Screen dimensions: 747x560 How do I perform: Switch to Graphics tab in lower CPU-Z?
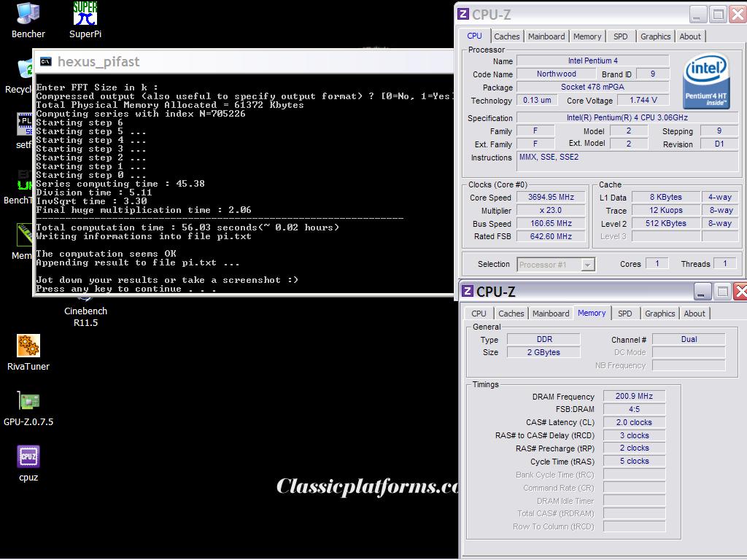pyautogui.click(x=659, y=314)
